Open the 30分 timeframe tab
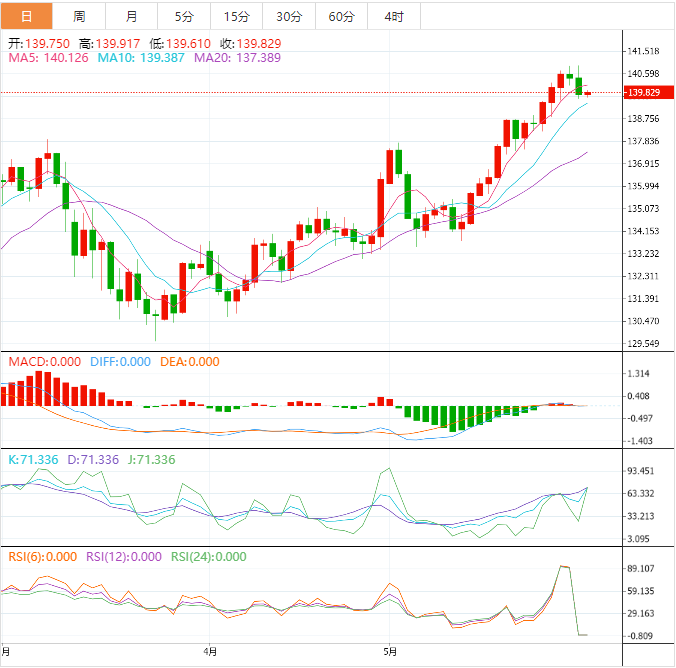The width and height of the screenshot is (676, 668). click(289, 16)
